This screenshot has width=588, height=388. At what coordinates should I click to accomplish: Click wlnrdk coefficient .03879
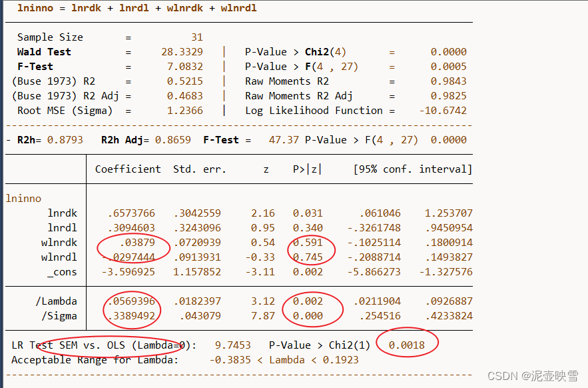click(137, 242)
